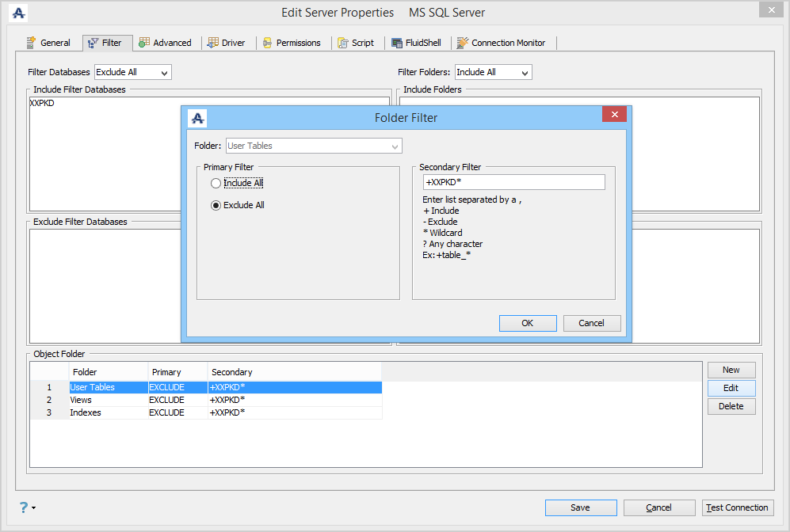
Task: Click the General tab icon
Action: pyautogui.click(x=31, y=43)
